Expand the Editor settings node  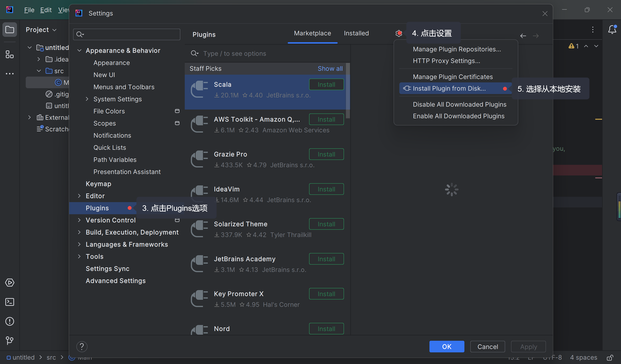click(x=80, y=196)
